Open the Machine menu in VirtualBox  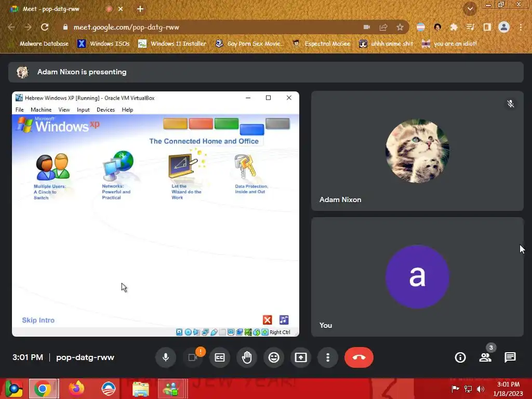coord(41,110)
